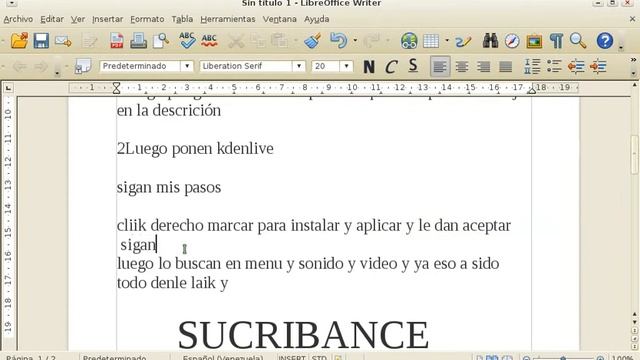Open the Editar menu

[x=52, y=19]
